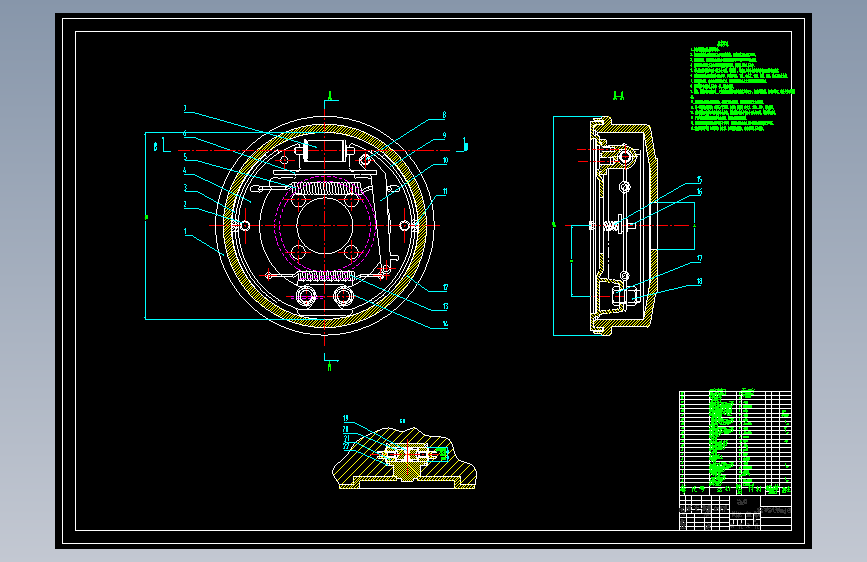Click part callout number 10
The image size is (867, 562).
(445, 160)
